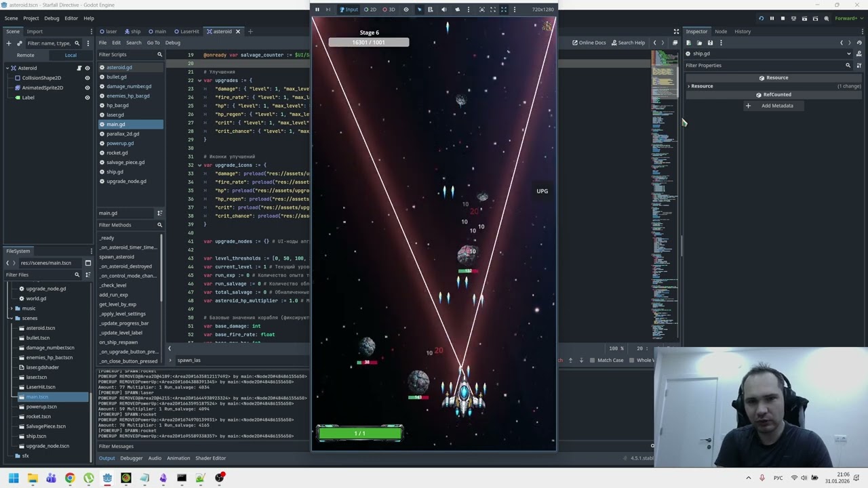The width and height of the screenshot is (868, 488).
Task: Jump to spawn_asteroid method in list
Action: pyautogui.click(x=117, y=257)
